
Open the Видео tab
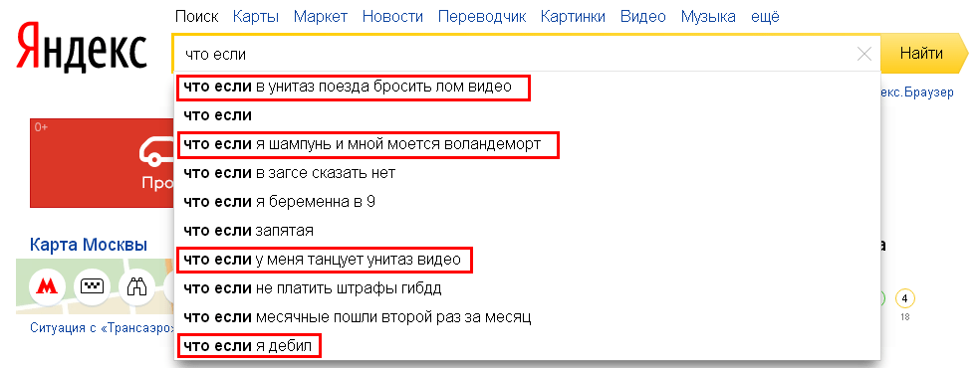(x=643, y=16)
